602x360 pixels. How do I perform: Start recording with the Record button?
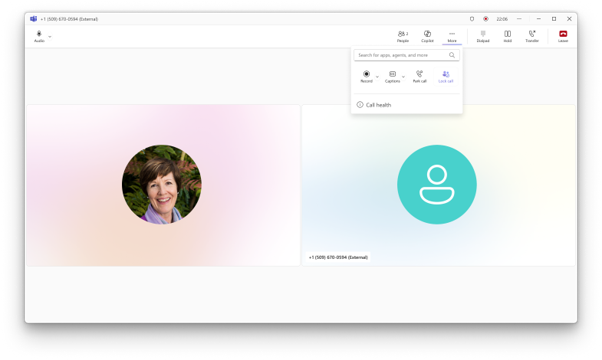(366, 76)
